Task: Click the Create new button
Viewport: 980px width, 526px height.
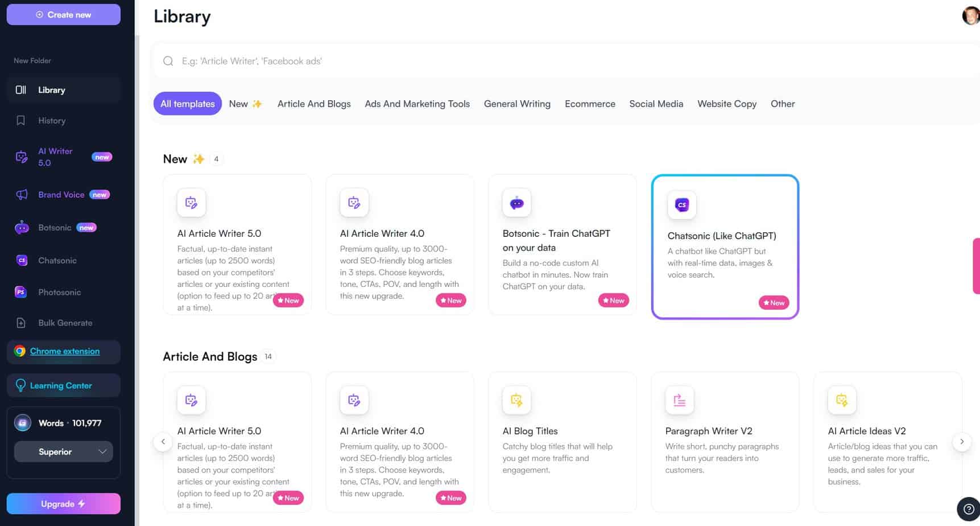Action: pos(63,15)
